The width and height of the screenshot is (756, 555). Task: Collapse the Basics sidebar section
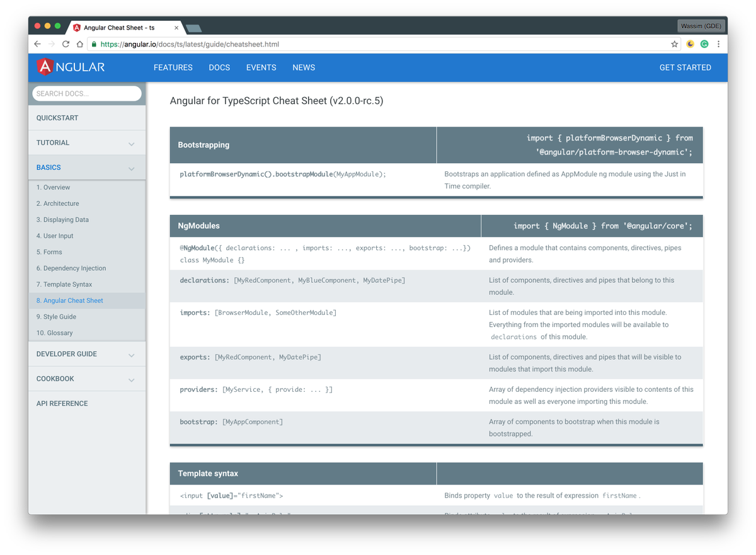pos(87,168)
